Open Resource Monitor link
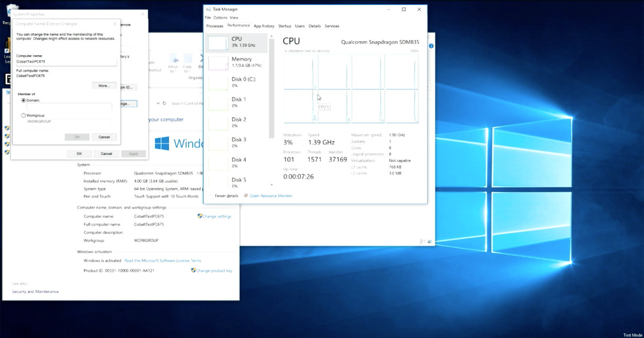Screen dimensions: 644x338 pyautogui.click(x=271, y=196)
